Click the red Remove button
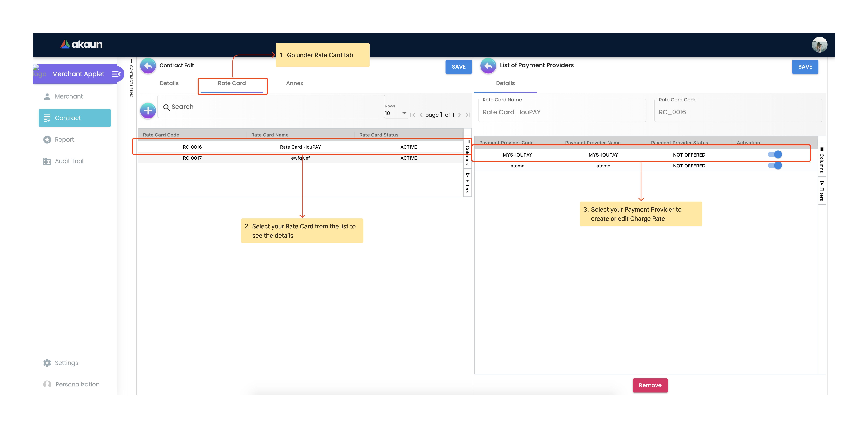This screenshot has height=428, width=868. tap(650, 385)
